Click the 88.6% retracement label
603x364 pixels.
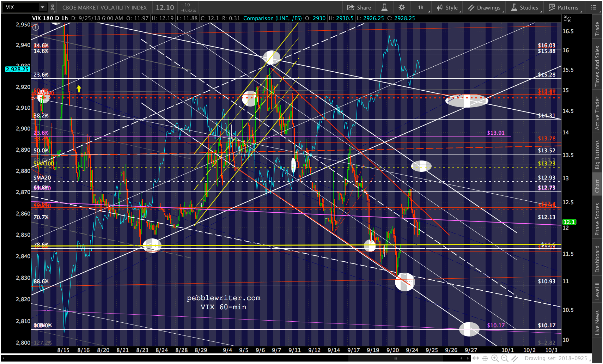click(x=41, y=281)
